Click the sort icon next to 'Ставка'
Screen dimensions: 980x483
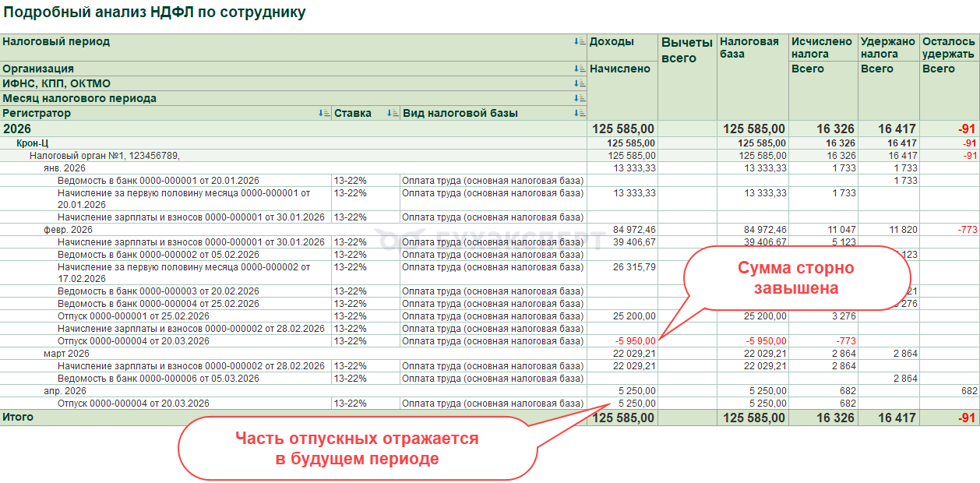point(393,113)
